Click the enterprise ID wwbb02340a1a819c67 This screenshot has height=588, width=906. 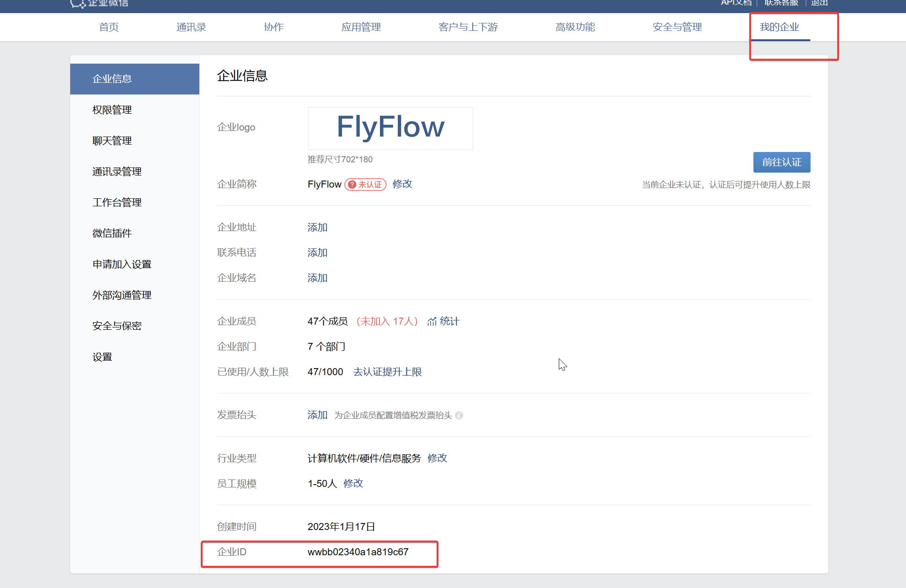tap(358, 552)
